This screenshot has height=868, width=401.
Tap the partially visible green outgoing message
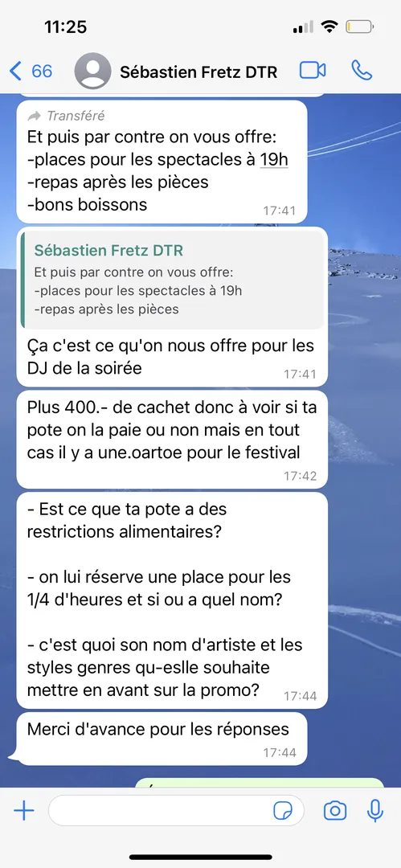coord(260,783)
